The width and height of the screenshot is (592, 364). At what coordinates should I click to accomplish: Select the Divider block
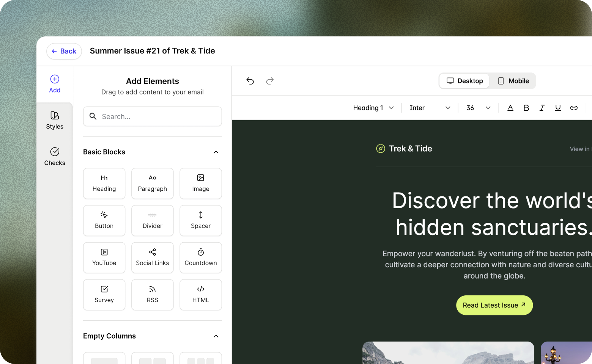click(153, 221)
